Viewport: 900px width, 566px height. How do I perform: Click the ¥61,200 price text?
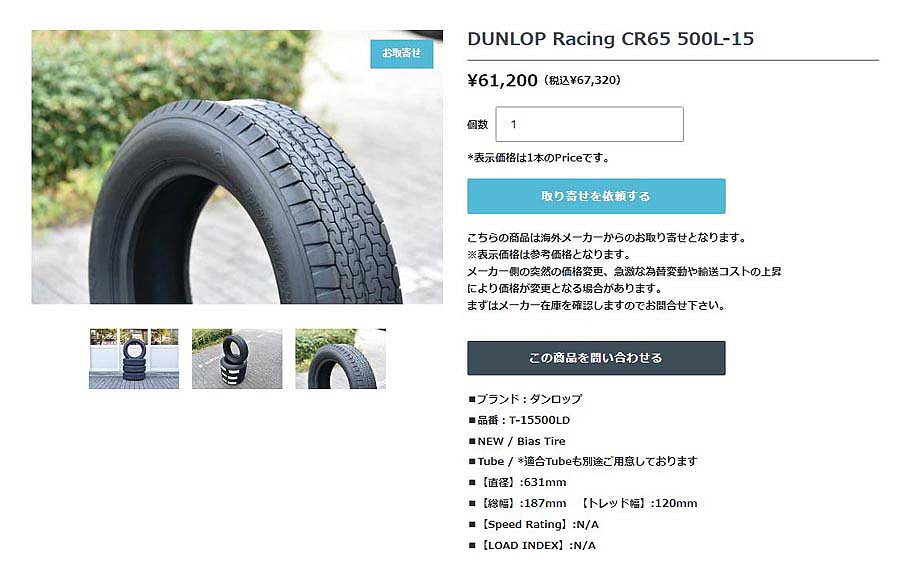502,80
